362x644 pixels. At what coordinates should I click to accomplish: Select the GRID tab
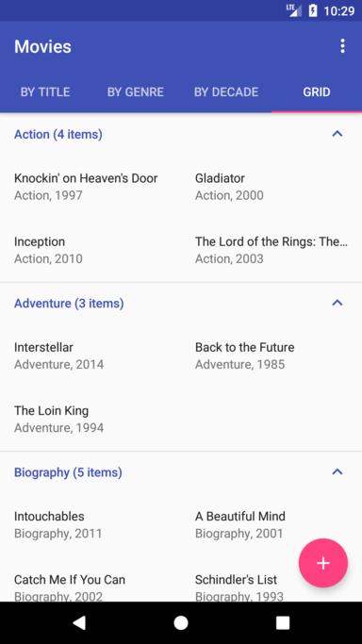tap(317, 92)
